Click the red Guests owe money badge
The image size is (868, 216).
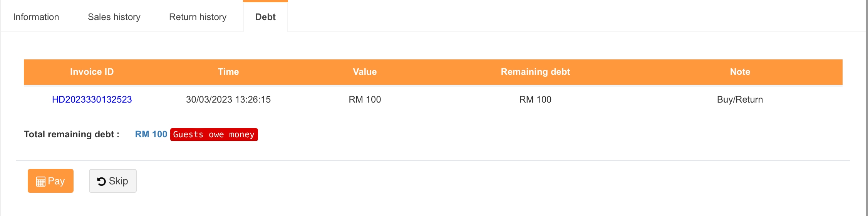pyautogui.click(x=214, y=135)
